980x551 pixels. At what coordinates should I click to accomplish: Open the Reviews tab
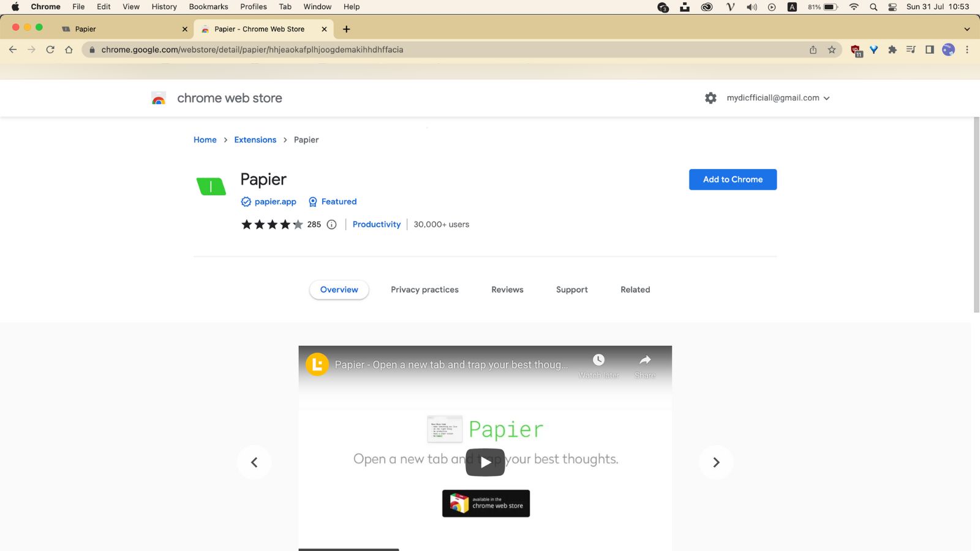(x=507, y=290)
